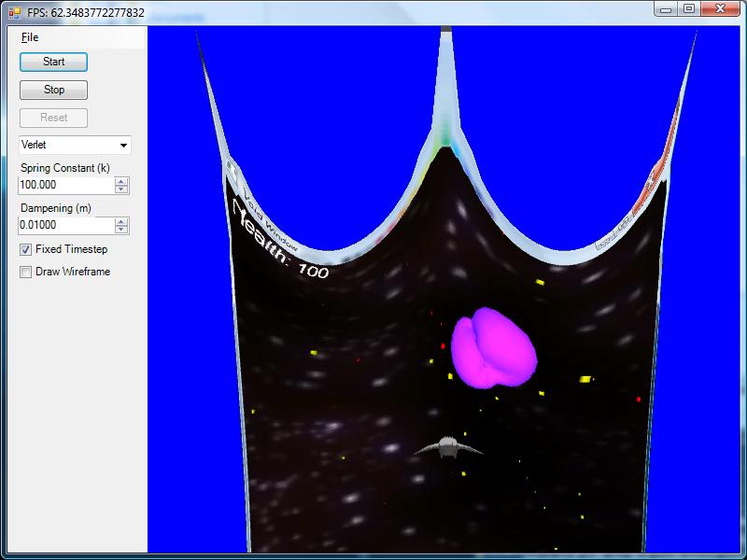Image resolution: width=747 pixels, height=560 pixels.
Task: Maximize the simulation window
Action: pos(688,9)
